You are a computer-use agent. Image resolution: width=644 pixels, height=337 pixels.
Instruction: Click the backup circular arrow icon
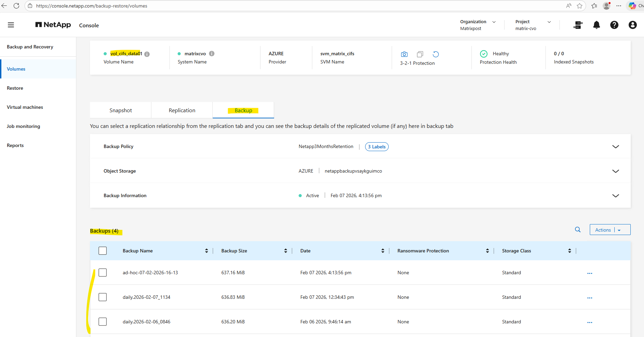(x=436, y=54)
